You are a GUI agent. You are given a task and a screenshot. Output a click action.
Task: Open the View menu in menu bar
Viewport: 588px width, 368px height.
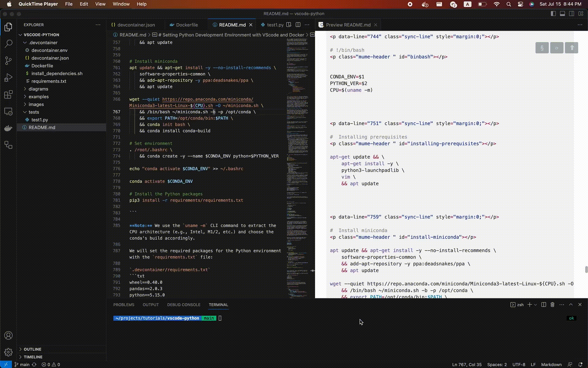point(100,4)
